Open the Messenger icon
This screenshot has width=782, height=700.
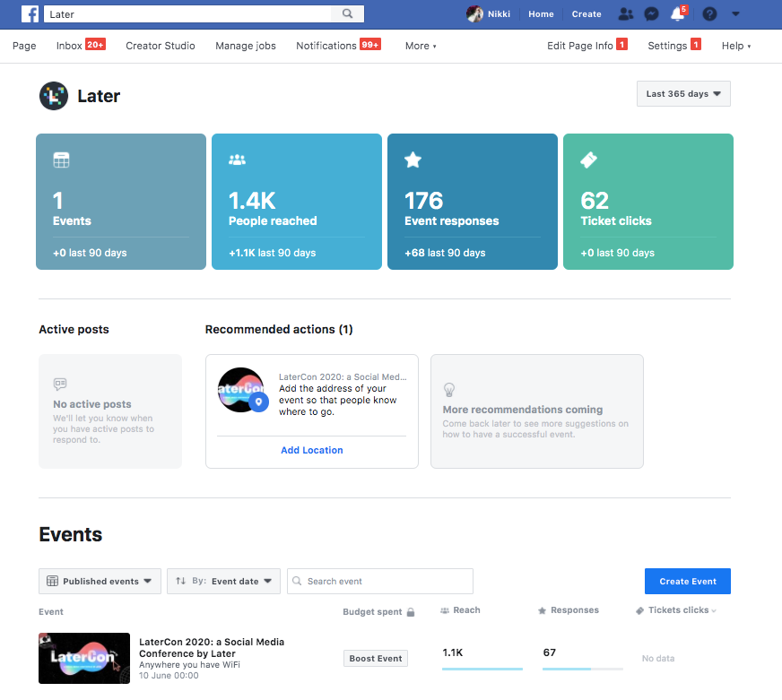point(651,14)
